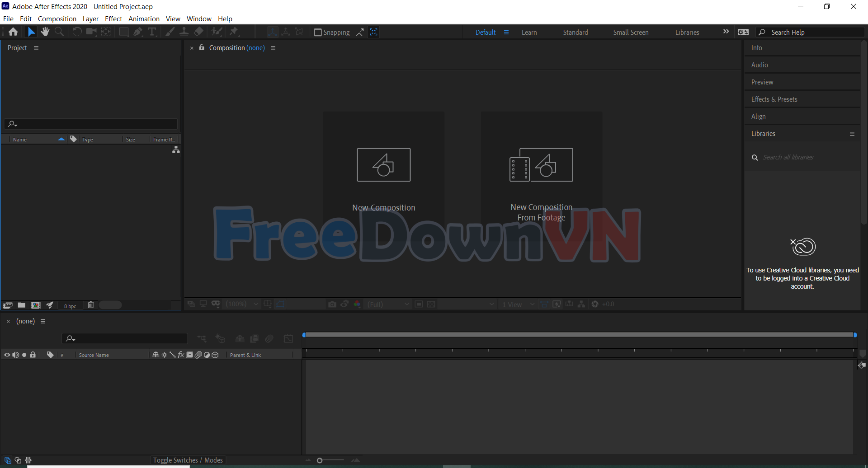Select the Type tool

tap(152, 32)
